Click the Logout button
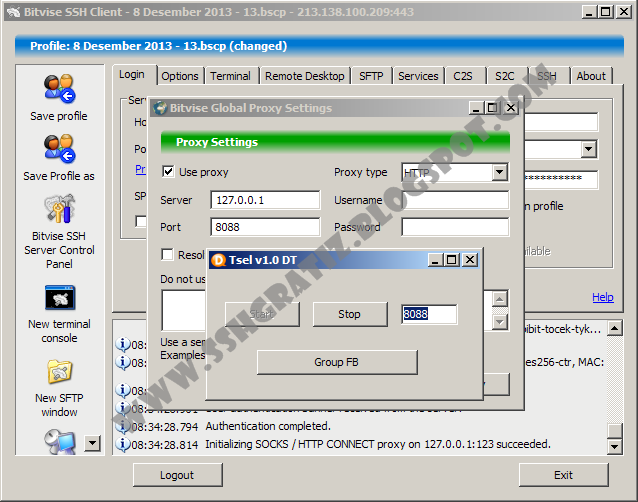This screenshot has height=502, width=638. 177,475
